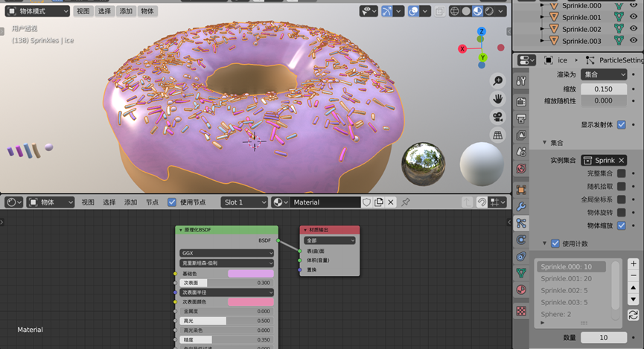Open Particles properties tab icon
The width and height of the screenshot is (644, 349).
(x=521, y=223)
